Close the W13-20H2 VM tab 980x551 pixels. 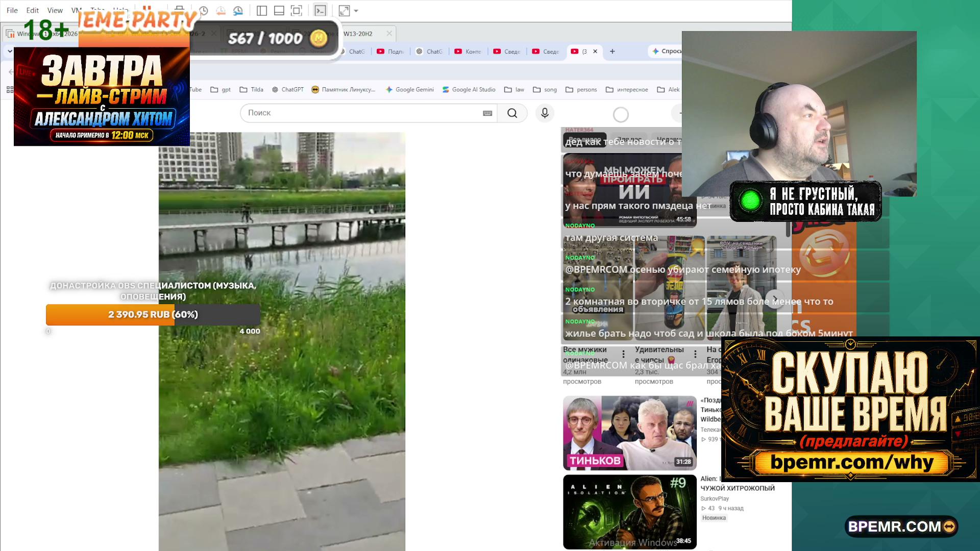389,34
